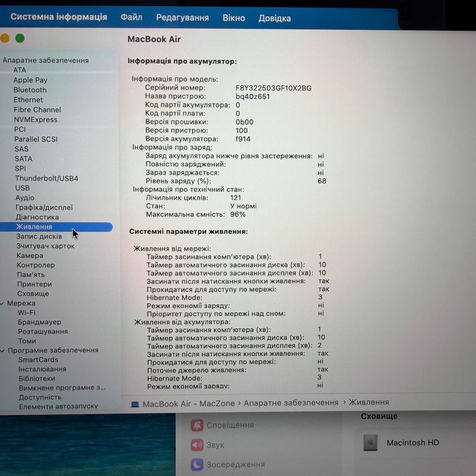Click the charge level value 68
The height and width of the screenshot is (476, 476).
tap(322, 182)
